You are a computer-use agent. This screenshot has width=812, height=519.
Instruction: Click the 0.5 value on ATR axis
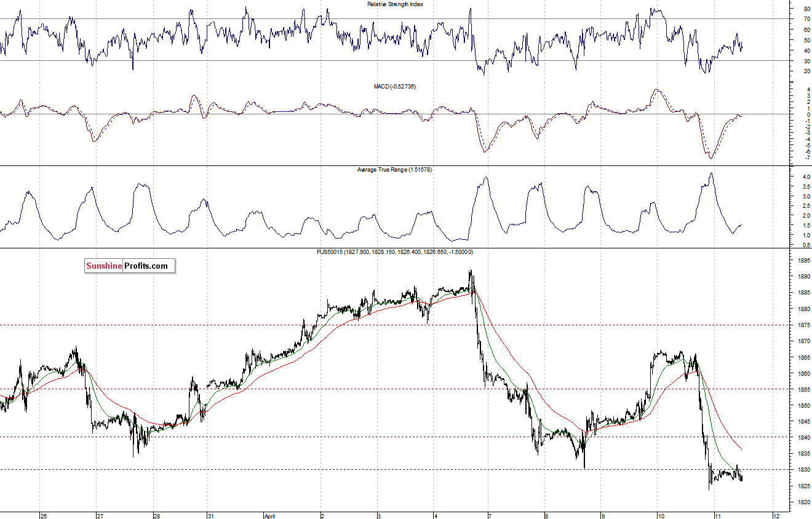point(805,245)
